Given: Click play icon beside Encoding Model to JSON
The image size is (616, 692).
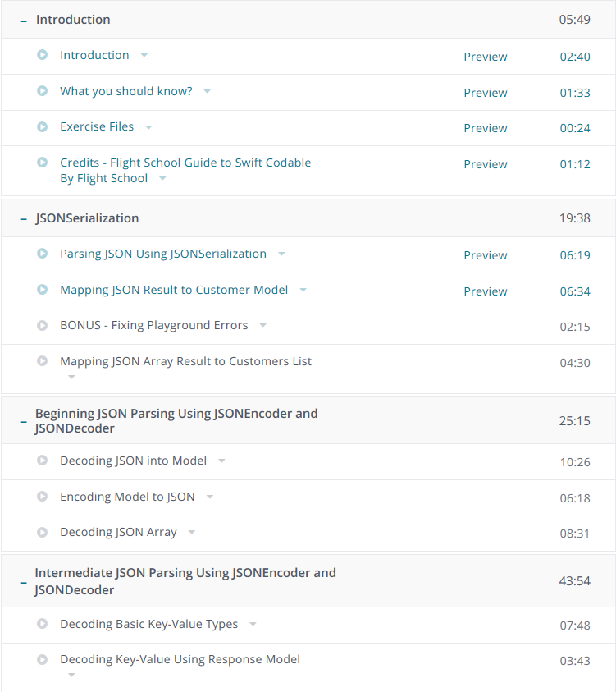Looking at the screenshot, I should tap(43, 497).
